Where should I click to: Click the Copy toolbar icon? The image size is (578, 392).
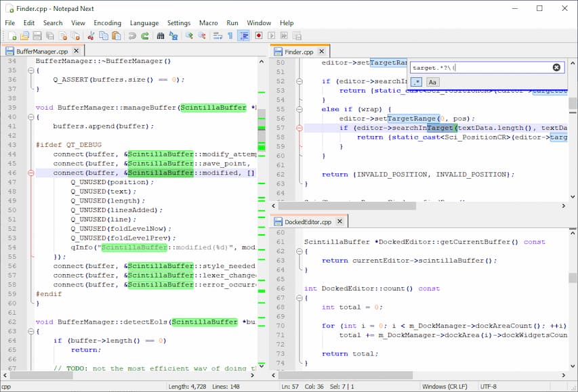pos(104,36)
